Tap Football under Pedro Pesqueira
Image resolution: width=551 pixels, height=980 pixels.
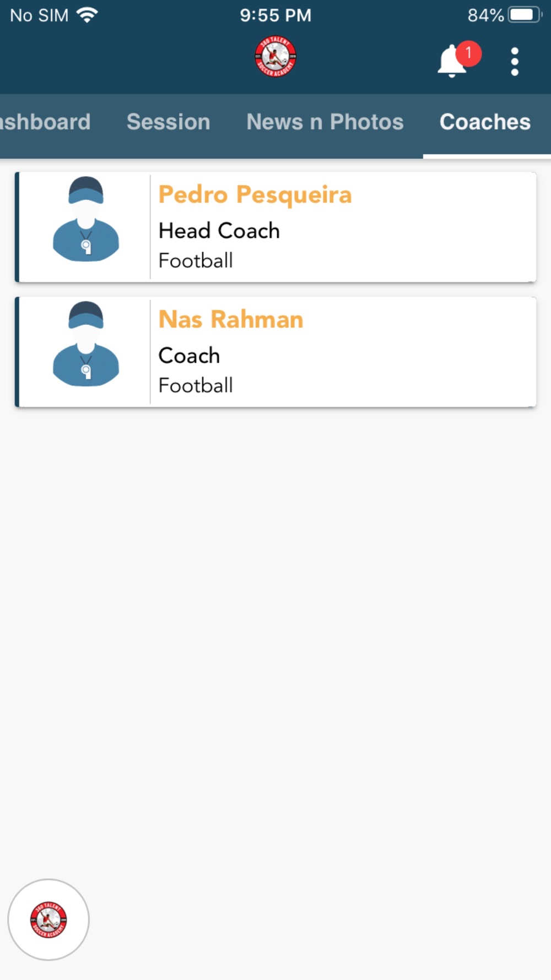coord(196,260)
